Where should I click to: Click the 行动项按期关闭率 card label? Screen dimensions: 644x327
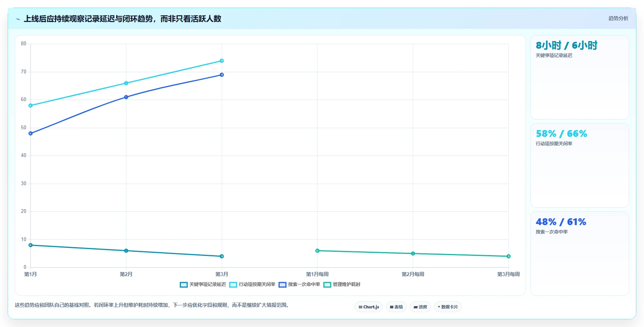click(554, 144)
